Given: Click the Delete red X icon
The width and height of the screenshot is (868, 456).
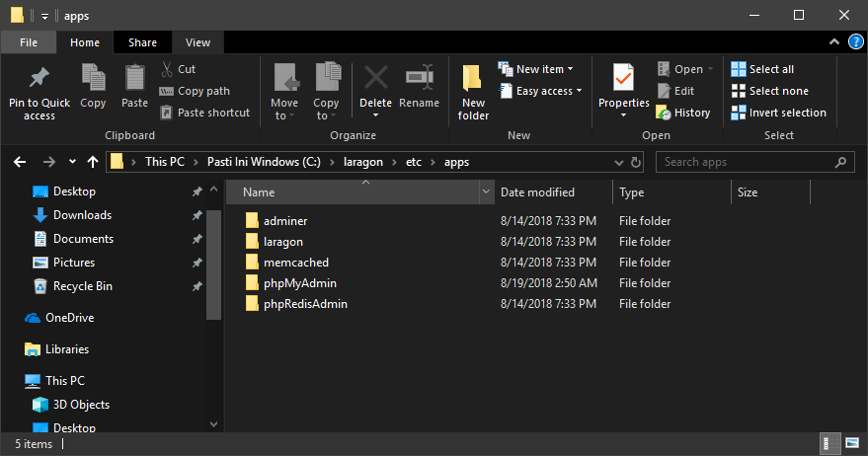Looking at the screenshot, I should point(375,77).
